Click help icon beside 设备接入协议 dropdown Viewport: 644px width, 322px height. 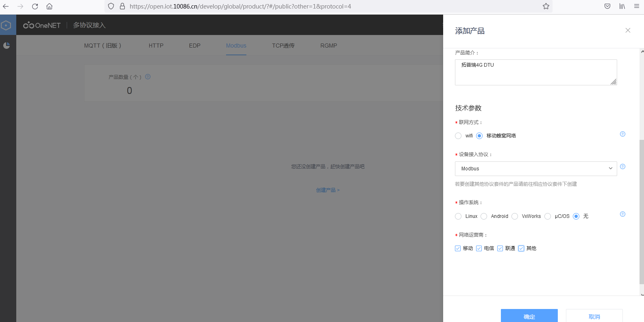pos(622,167)
